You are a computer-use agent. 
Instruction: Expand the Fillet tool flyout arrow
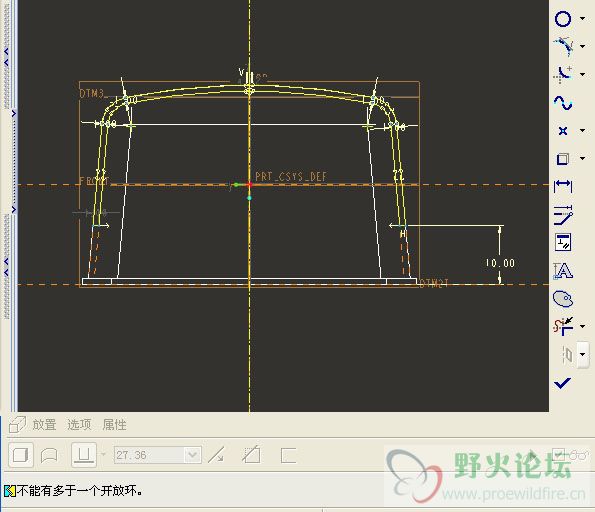[583, 74]
